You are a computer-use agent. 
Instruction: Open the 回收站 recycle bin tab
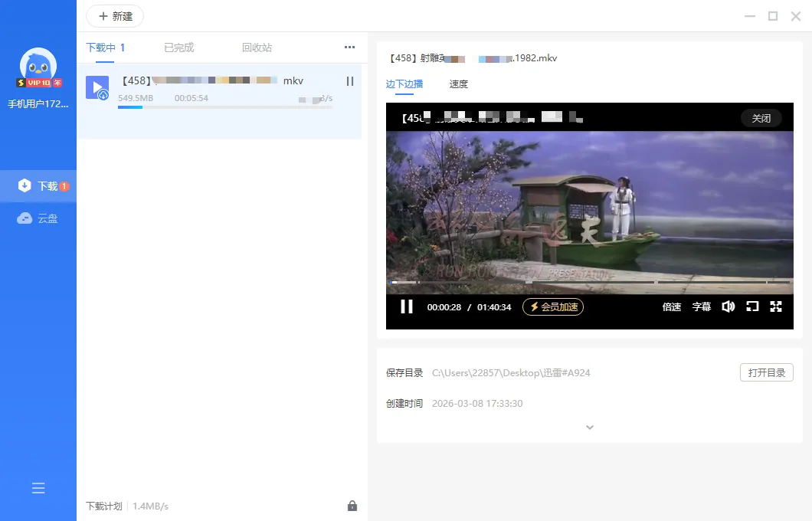pyautogui.click(x=257, y=48)
